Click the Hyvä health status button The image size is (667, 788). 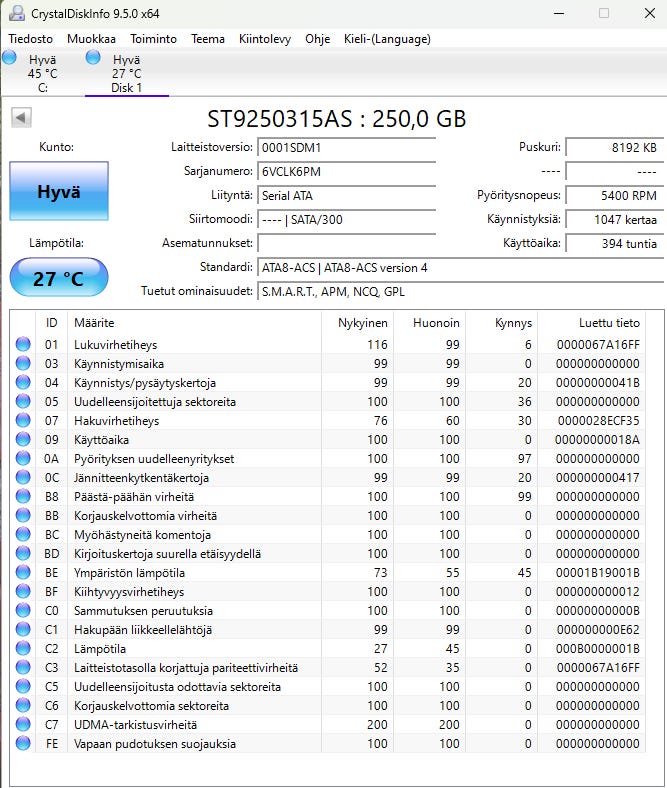coord(59,191)
